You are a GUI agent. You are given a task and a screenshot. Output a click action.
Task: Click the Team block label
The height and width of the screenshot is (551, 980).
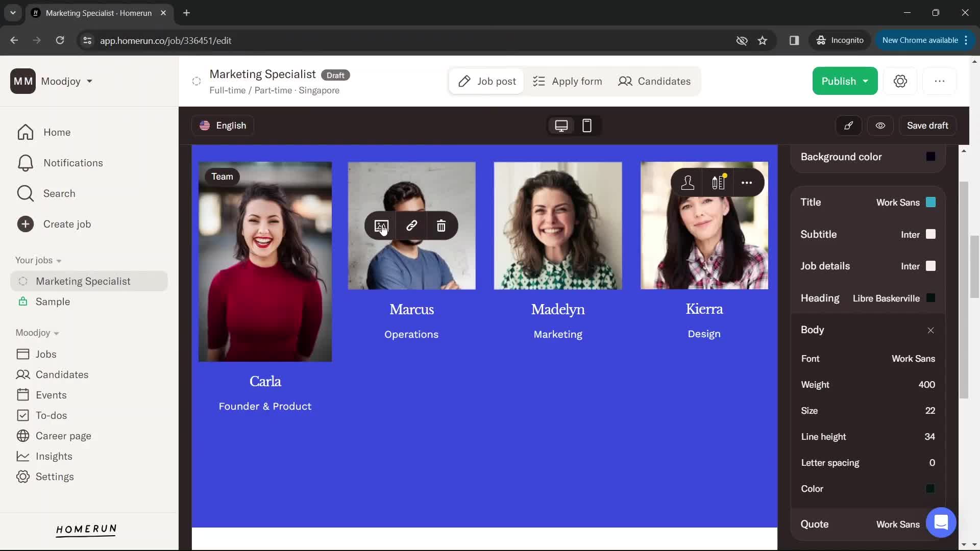tap(222, 177)
